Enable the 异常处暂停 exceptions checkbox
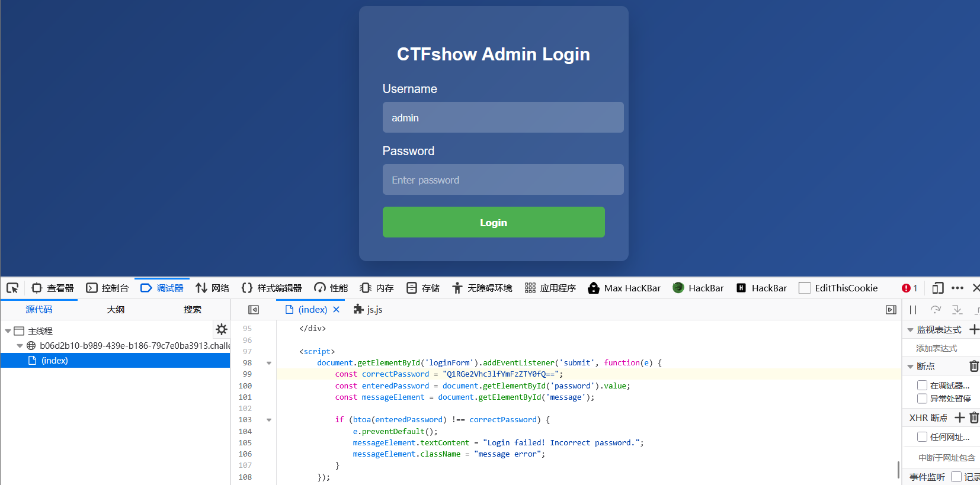The image size is (980, 485). click(922, 399)
